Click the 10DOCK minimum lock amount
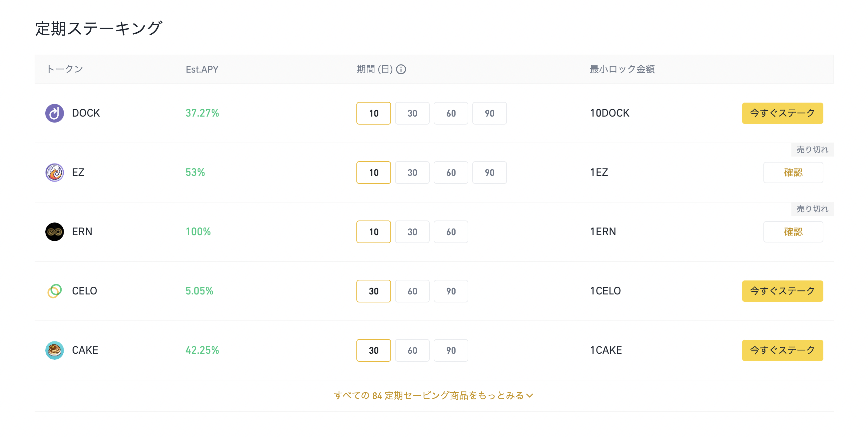This screenshot has height=437, width=868. (x=610, y=113)
